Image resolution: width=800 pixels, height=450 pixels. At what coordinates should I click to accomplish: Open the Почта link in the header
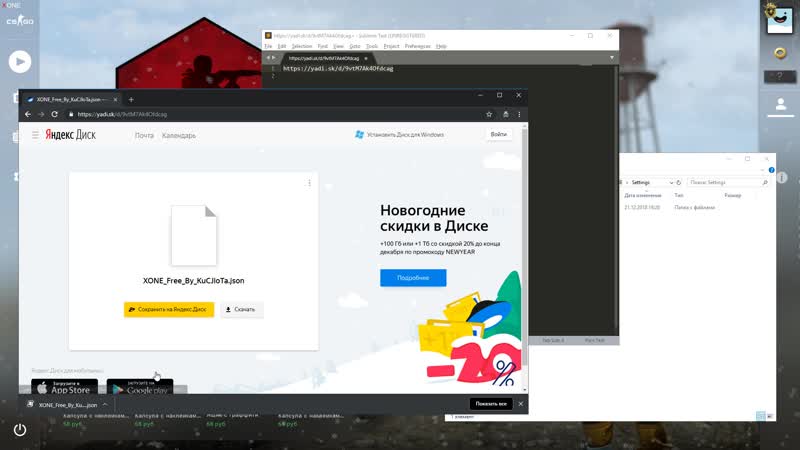[144, 135]
